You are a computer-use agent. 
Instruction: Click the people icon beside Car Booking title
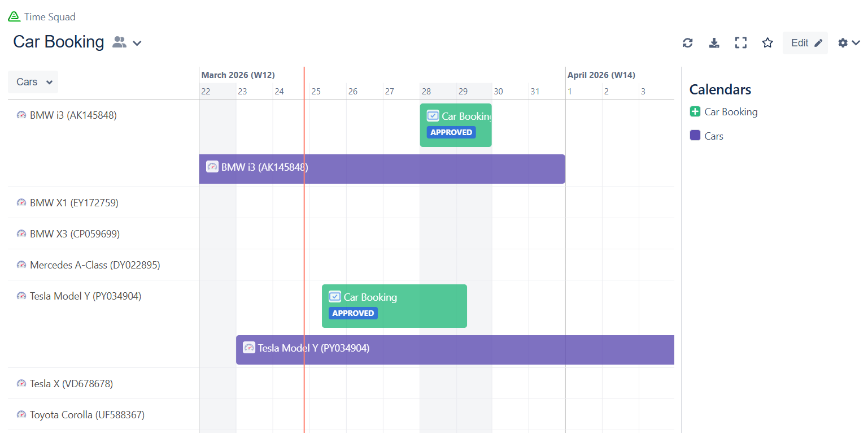coord(119,42)
